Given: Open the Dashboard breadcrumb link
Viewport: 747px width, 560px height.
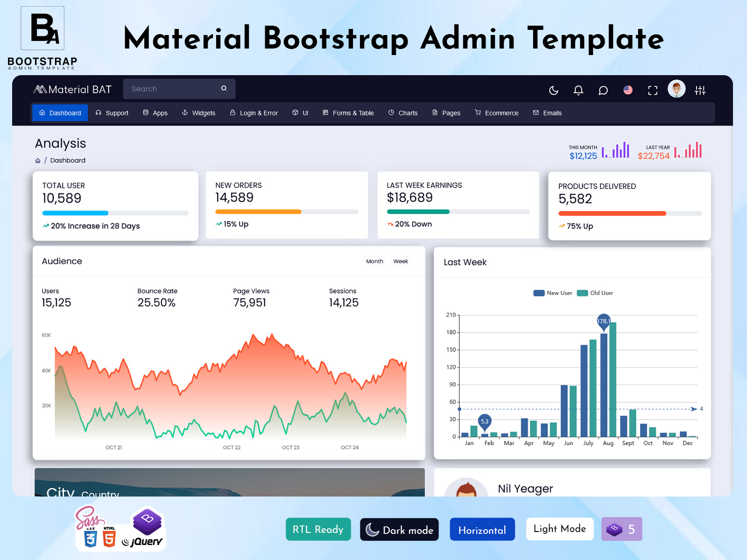Looking at the screenshot, I should (68, 160).
